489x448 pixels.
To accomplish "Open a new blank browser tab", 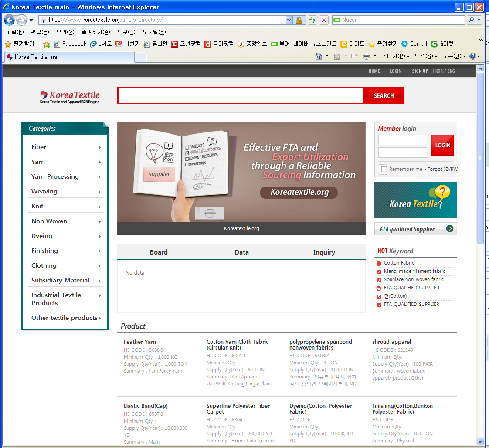I will pos(141,58).
